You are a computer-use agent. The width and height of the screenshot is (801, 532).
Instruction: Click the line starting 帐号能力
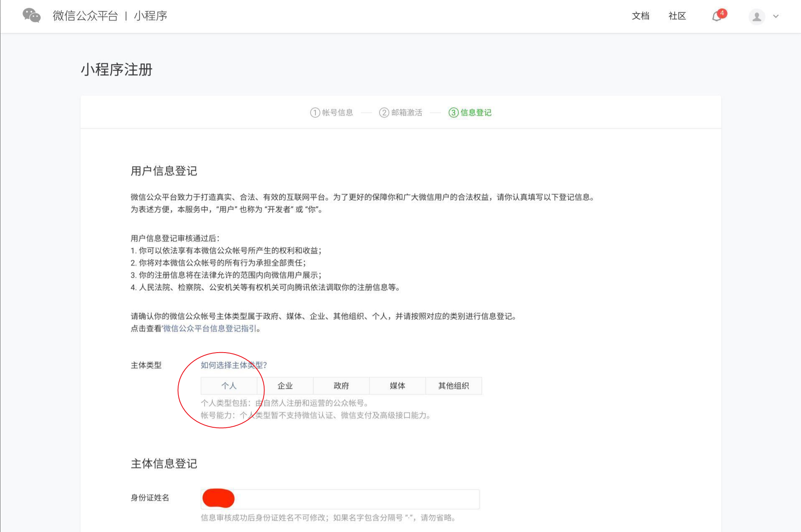pos(316,415)
